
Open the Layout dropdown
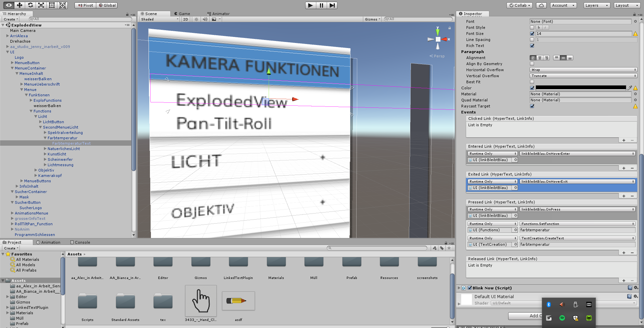[x=627, y=5]
